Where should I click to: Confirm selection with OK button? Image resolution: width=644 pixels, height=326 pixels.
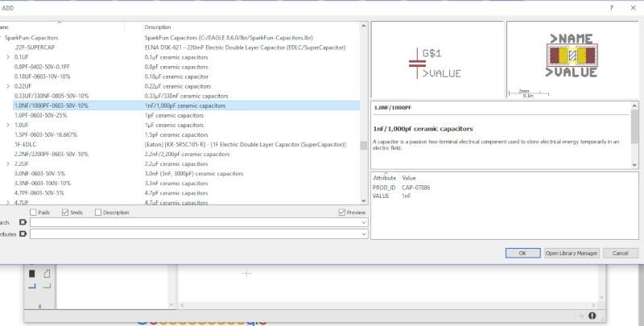click(522, 253)
